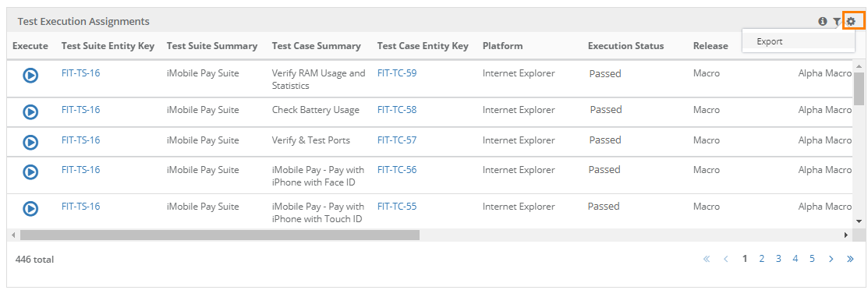Click 'Pay with iPhone with Touch ID' cell

(x=317, y=213)
